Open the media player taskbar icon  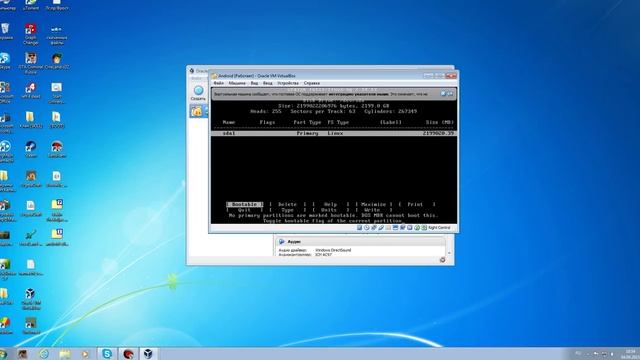(85, 353)
